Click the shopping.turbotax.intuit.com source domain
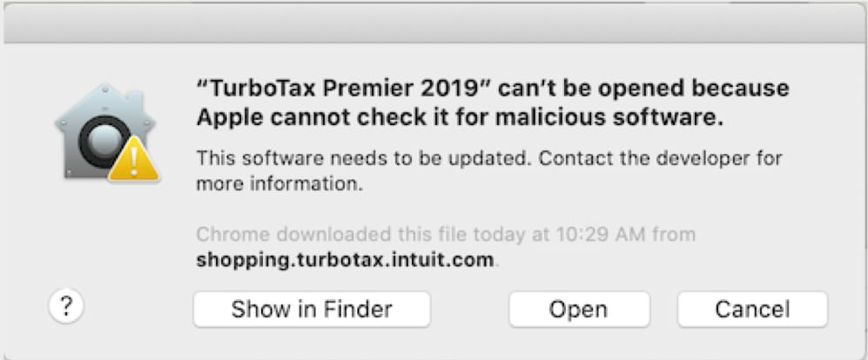This screenshot has height=360, width=868. 344,260
